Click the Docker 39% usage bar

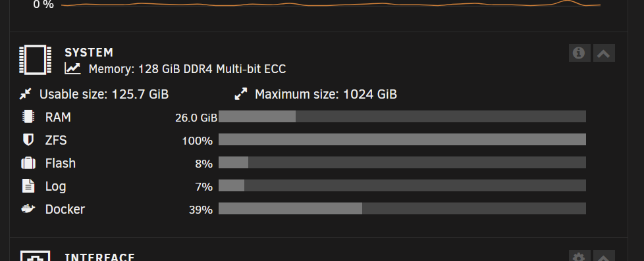click(402, 208)
